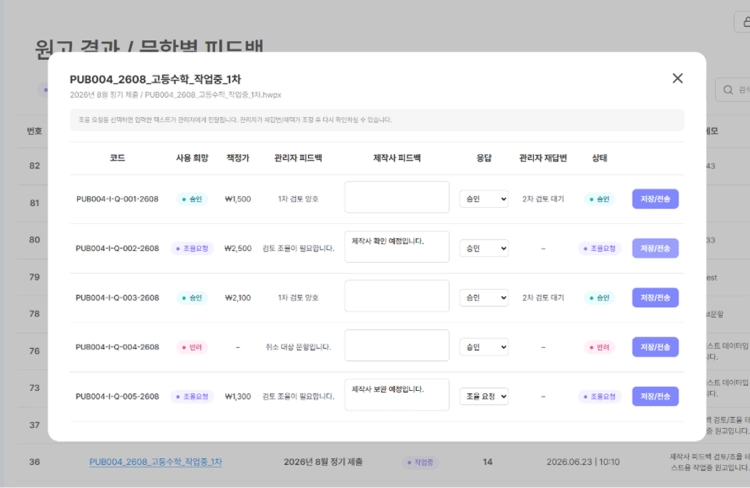Click dialog title PUB004_2608_고등수학_작업중_1차
This screenshot has width=750, height=488.
(155, 79)
